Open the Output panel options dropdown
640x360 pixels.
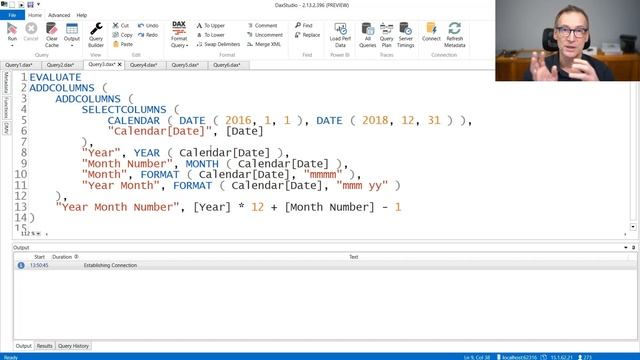click(x=626, y=247)
